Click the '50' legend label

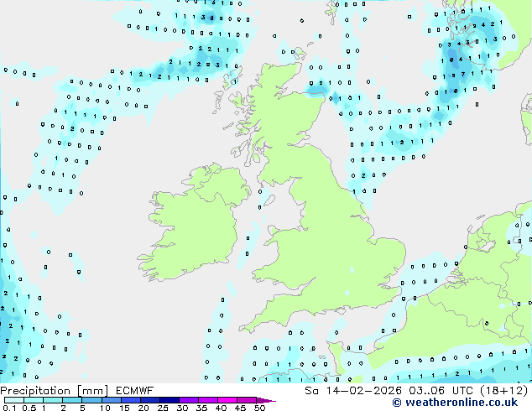[x=259, y=408]
